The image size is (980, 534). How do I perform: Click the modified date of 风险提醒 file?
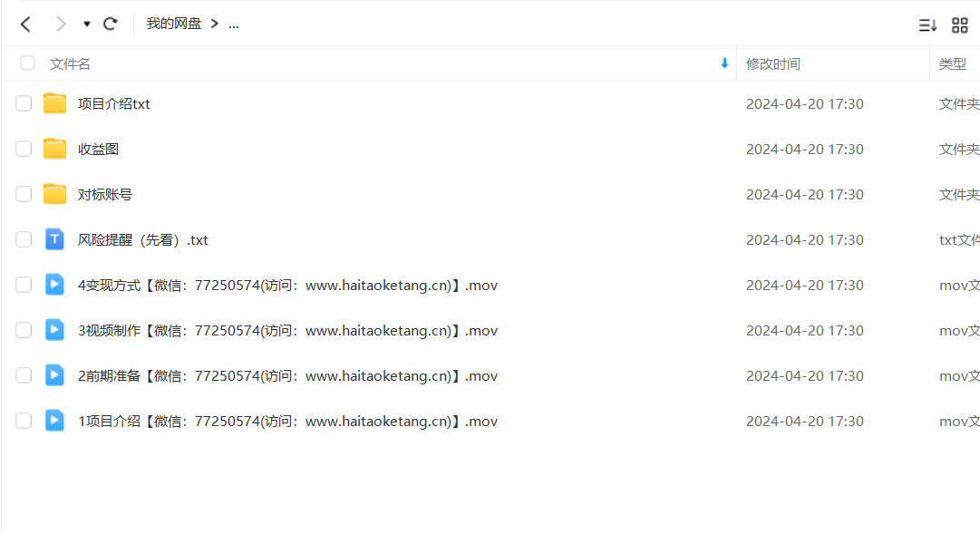tap(805, 240)
